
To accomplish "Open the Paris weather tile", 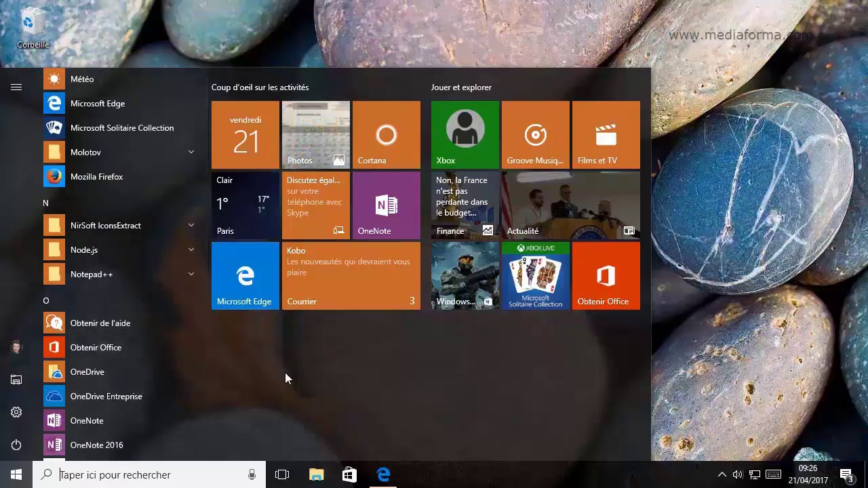I will click(x=245, y=205).
